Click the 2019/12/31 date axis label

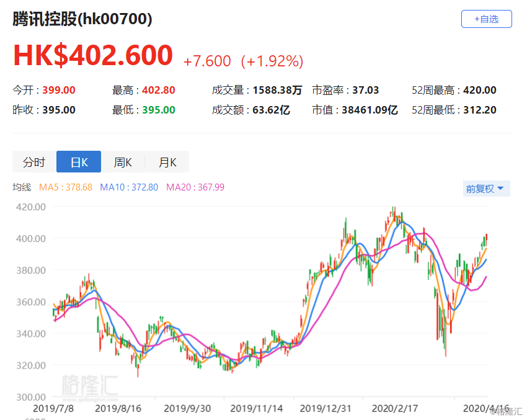(325, 409)
